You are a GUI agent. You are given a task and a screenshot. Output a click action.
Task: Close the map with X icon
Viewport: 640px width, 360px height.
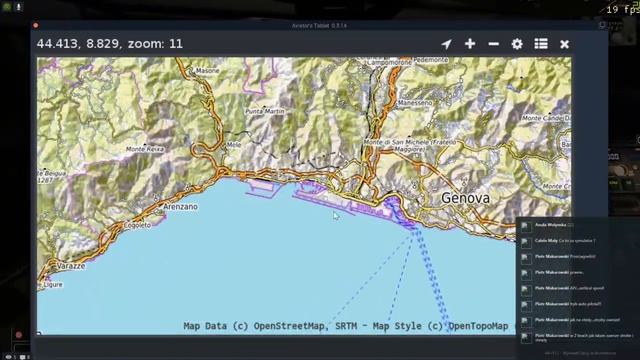564,44
